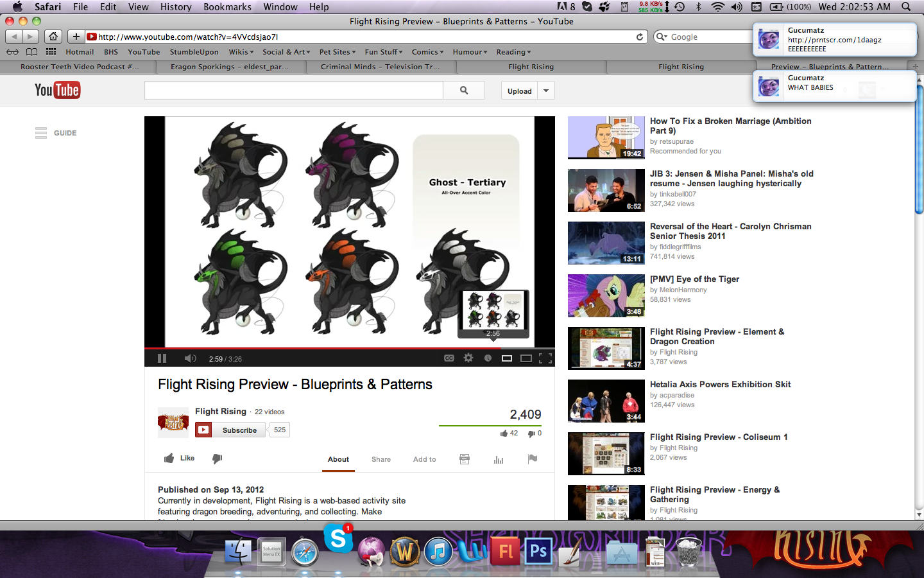Viewport: 924px width, 578px height.
Task: Switch to the Criminal Minds tab
Action: [381, 67]
